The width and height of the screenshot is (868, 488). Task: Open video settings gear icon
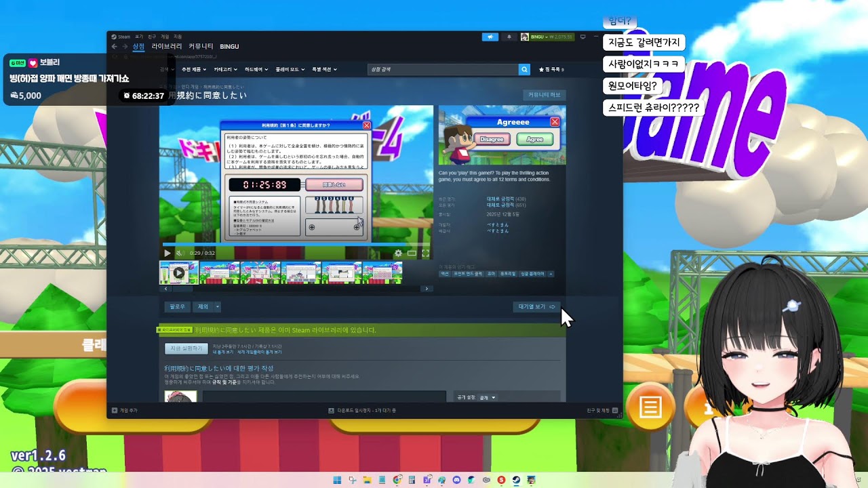(x=398, y=253)
